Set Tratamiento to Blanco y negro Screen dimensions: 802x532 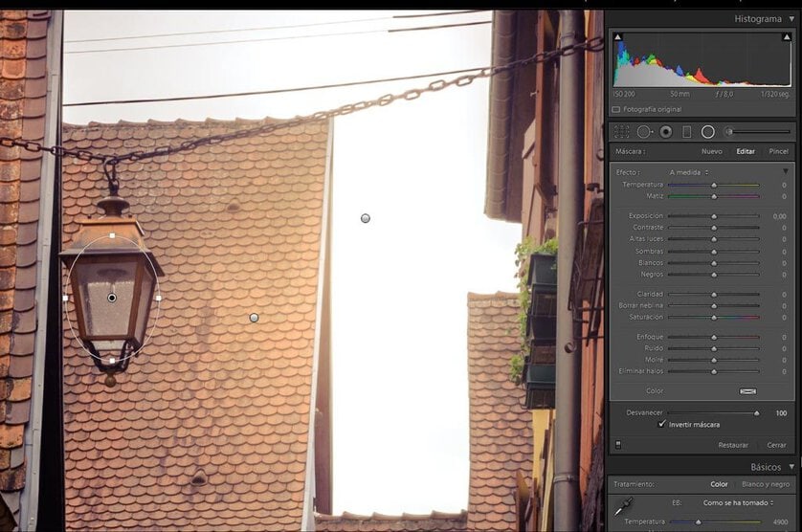click(x=766, y=484)
